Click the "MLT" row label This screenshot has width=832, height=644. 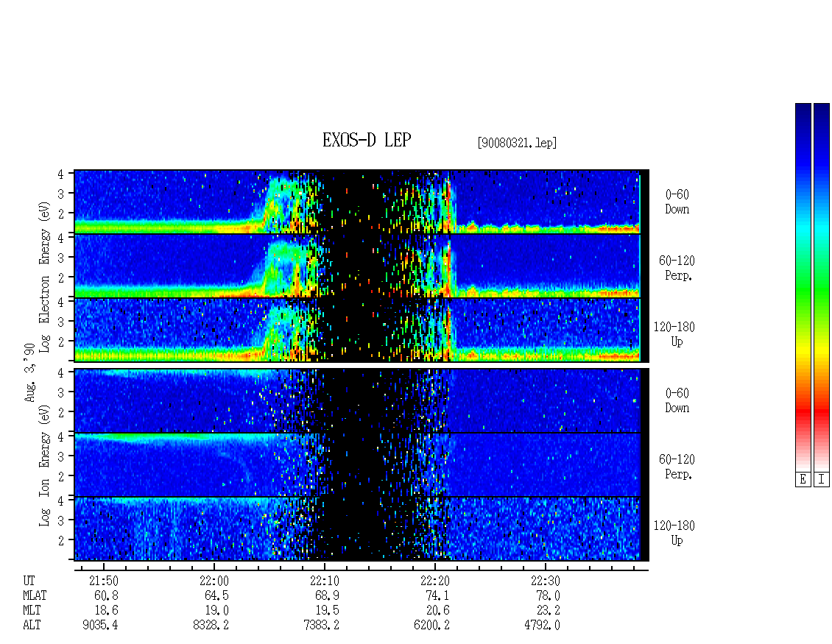point(32,611)
